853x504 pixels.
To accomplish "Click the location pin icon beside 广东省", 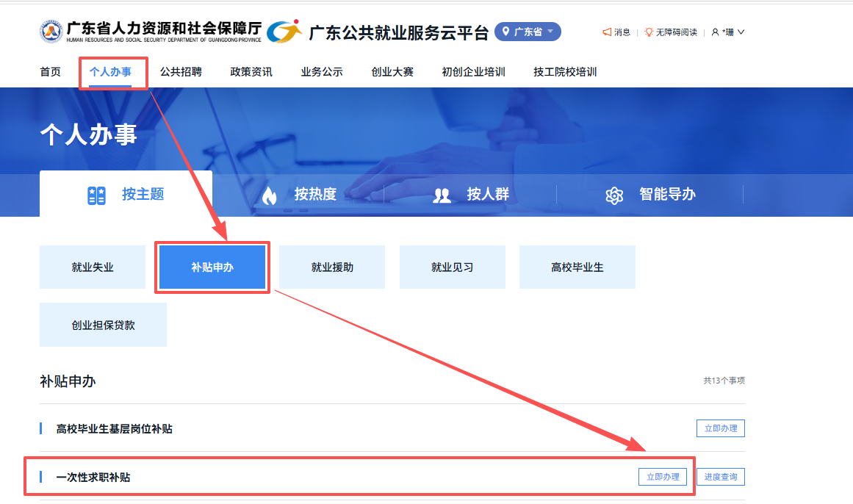I will 505,32.
